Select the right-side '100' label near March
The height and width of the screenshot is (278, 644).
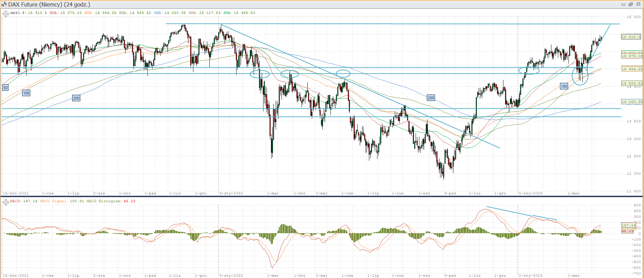pyautogui.click(x=564, y=86)
